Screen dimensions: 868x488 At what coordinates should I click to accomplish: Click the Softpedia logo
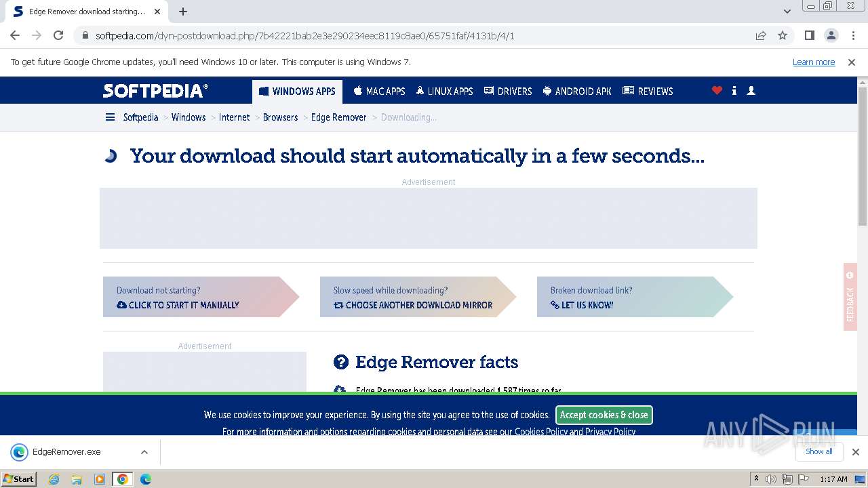point(155,91)
